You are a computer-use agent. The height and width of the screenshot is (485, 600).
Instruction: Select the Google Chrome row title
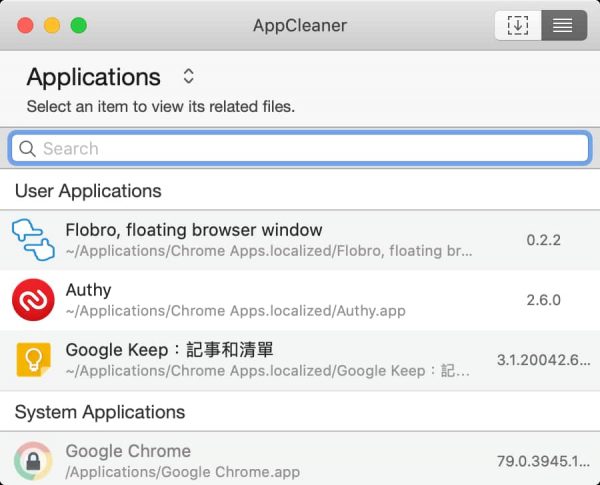coord(128,451)
